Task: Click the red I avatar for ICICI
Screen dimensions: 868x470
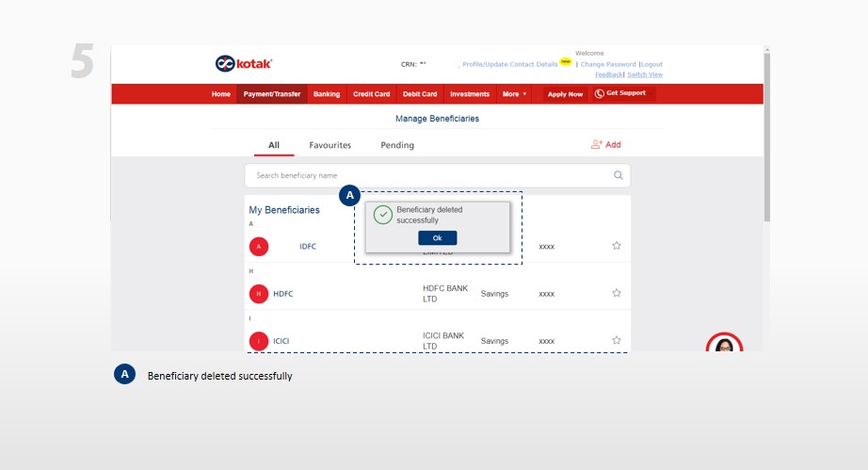Action: (x=259, y=341)
